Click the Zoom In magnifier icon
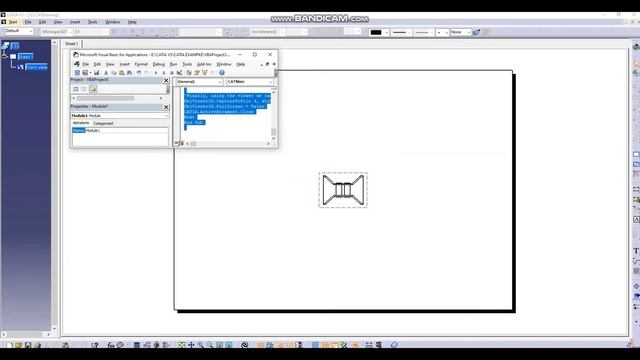Image resolution: width=640 pixels, height=360 pixels. [x=200, y=345]
